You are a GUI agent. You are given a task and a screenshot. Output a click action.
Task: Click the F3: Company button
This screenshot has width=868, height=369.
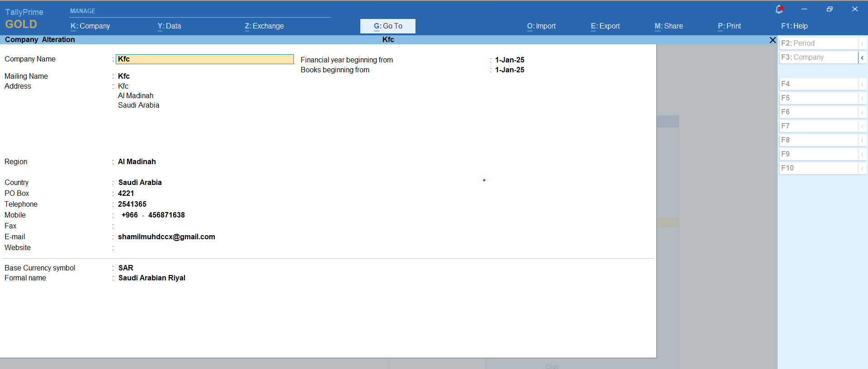818,57
